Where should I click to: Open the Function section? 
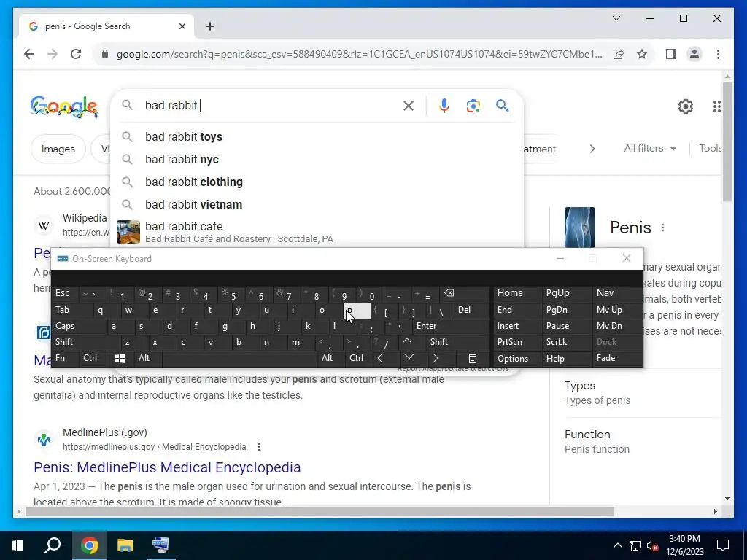tap(597, 442)
